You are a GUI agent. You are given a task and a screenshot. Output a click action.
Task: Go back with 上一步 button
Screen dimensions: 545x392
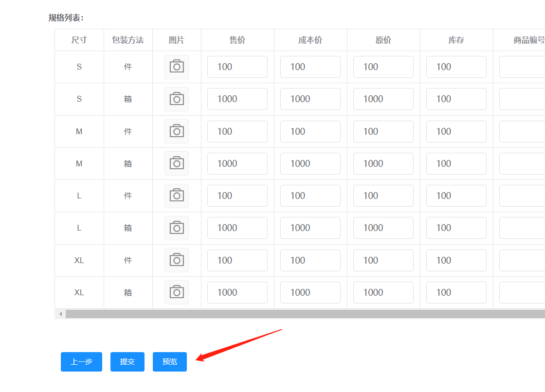(x=81, y=362)
